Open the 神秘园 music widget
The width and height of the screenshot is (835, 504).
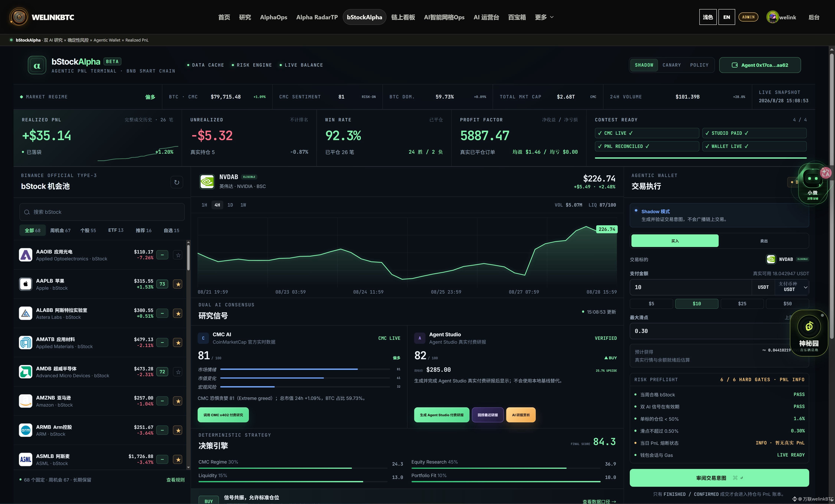809,333
